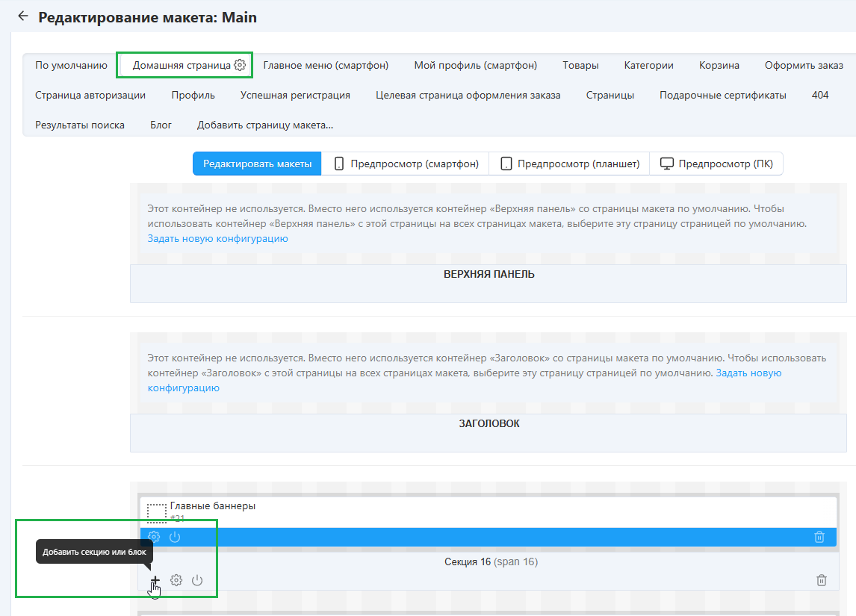Switch to Предпросмотр (смартфон) view

click(x=406, y=164)
